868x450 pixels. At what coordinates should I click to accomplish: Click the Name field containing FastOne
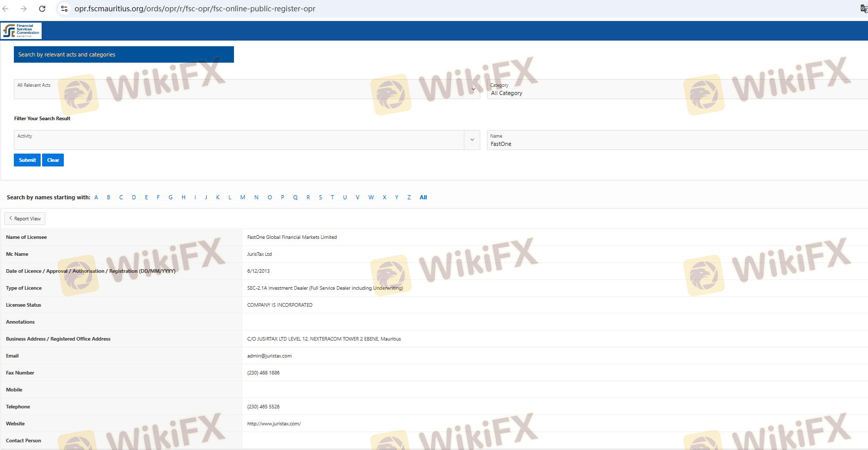677,140
